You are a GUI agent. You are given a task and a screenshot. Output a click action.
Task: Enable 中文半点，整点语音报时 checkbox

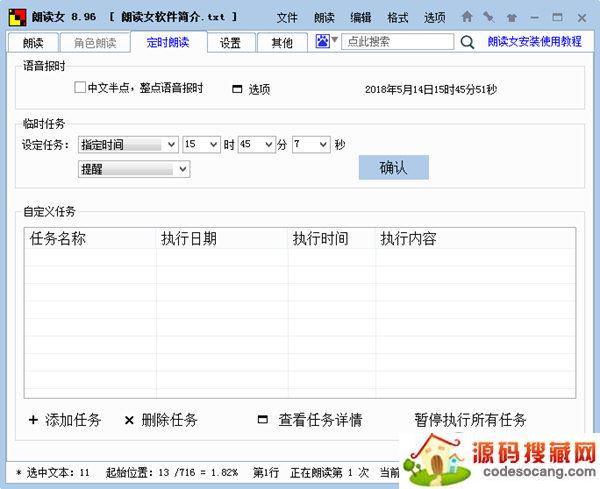[80, 88]
